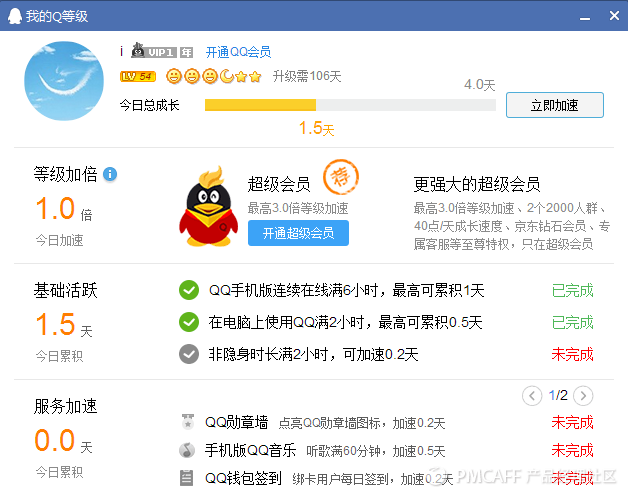Click the first sun level icon
The height and width of the screenshot is (497, 628).
coord(173,76)
